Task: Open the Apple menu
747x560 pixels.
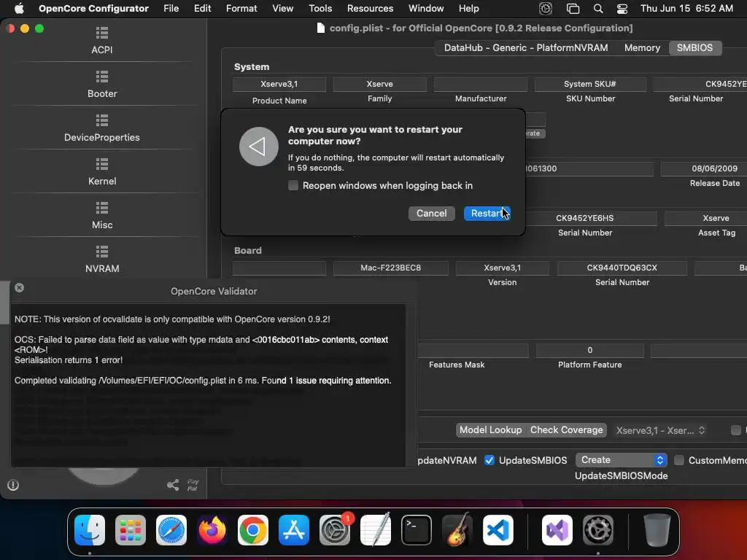Action: coord(19,8)
